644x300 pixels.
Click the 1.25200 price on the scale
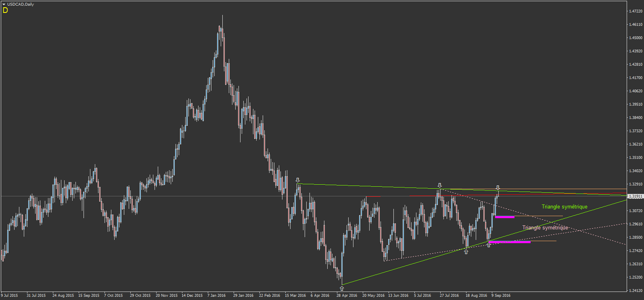click(636, 277)
